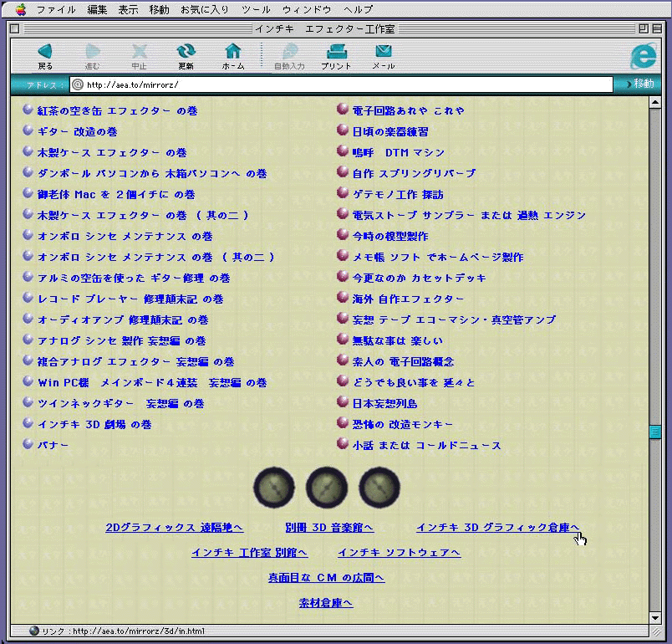This screenshot has height=644, width=672.
Task: Follow the 素材倉庫へ link
Action: tap(325, 603)
